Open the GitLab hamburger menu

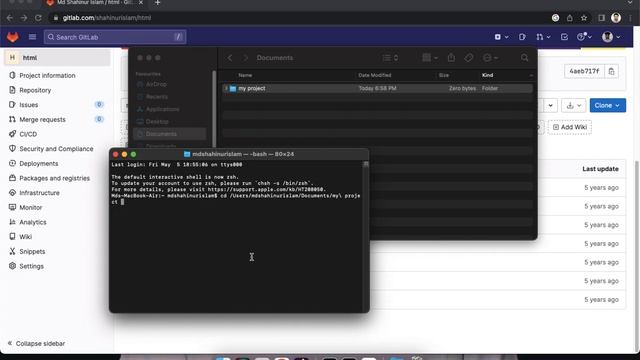[32, 37]
